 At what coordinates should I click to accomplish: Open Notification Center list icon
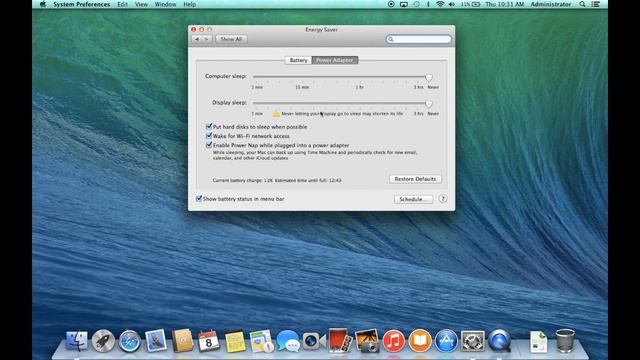(x=596, y=4)
